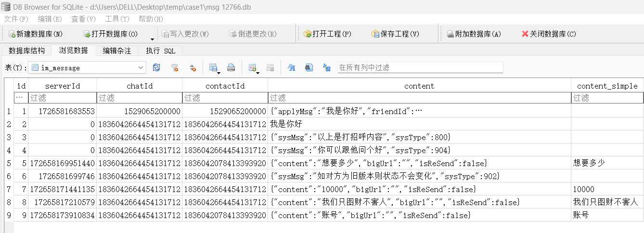Select chatId cell 1529065200000
The width and height of the screenshot is (644, 233).
tap(140, 111)
